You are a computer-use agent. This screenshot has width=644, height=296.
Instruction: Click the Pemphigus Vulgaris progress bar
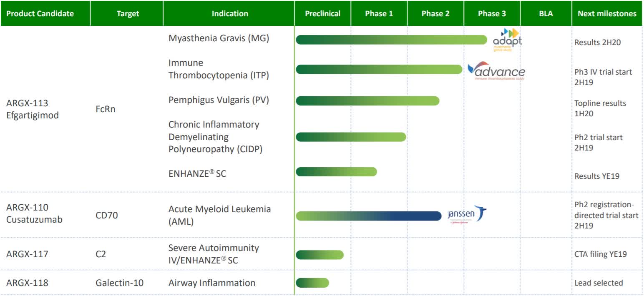pos(367,101)
